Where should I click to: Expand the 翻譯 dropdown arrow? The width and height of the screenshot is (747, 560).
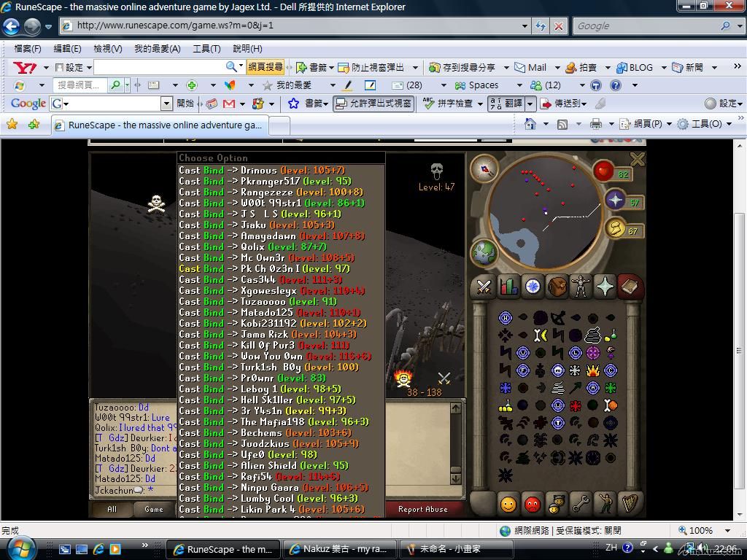point(531,104)
